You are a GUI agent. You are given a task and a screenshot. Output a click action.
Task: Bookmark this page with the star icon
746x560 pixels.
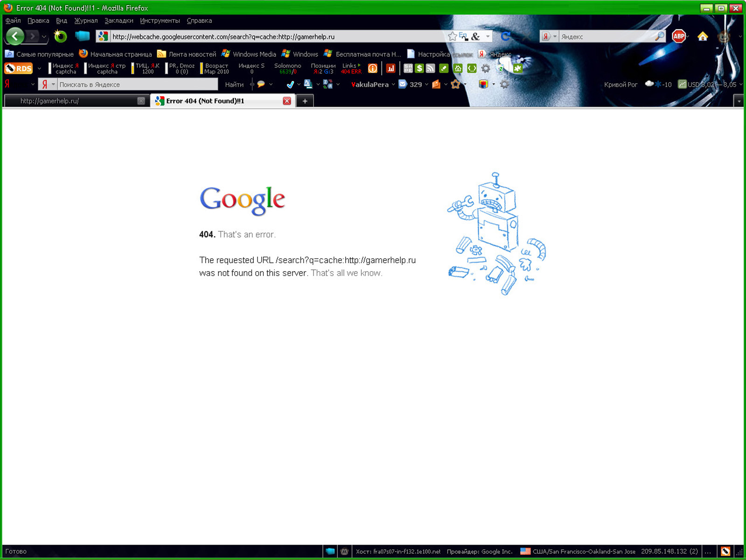pyautogui.click(x=452, y=36)
